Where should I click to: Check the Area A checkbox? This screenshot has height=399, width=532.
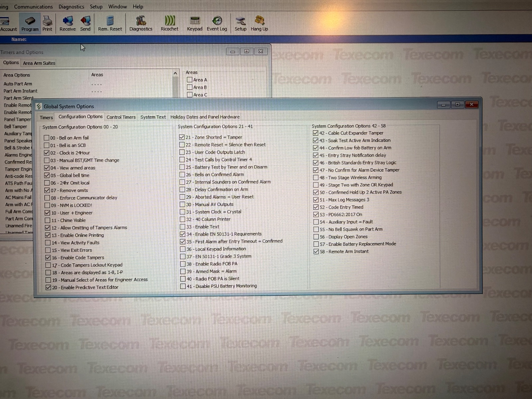[x=190, y=80]
